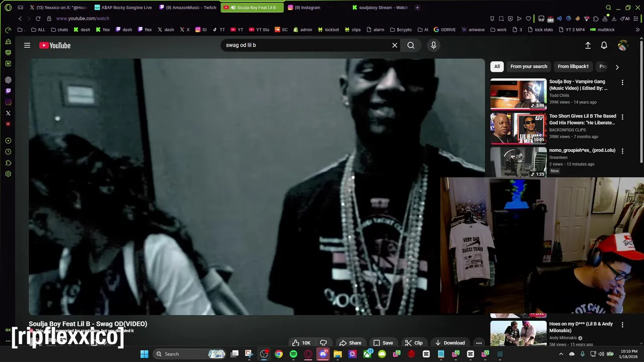Open the YT Stu bookmark

coord(260,30)
